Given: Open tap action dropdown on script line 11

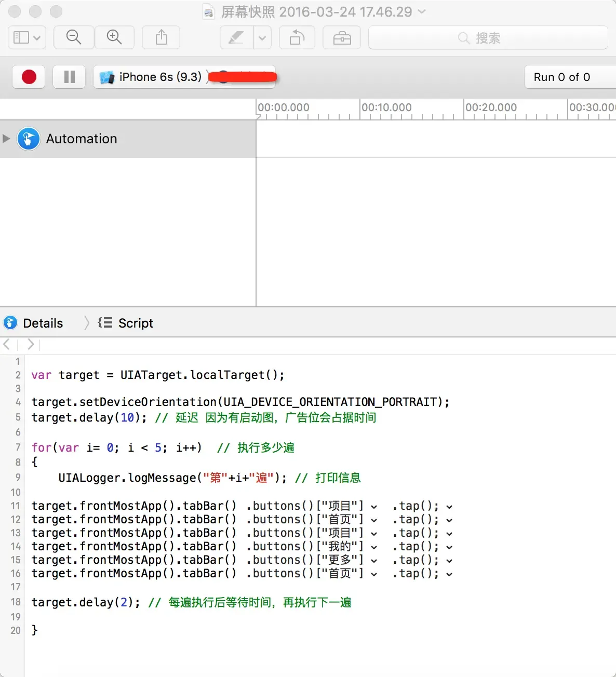Looking at the screenshot, I should pos(449,507).
